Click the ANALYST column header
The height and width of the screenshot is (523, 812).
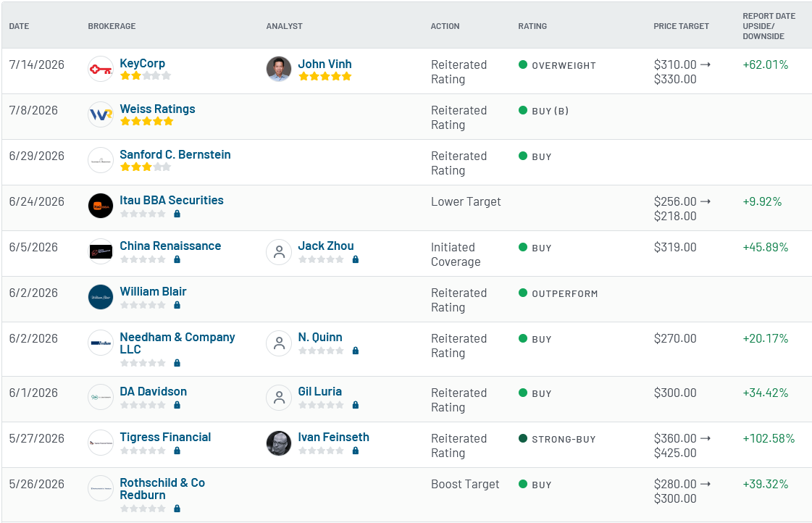284,26
